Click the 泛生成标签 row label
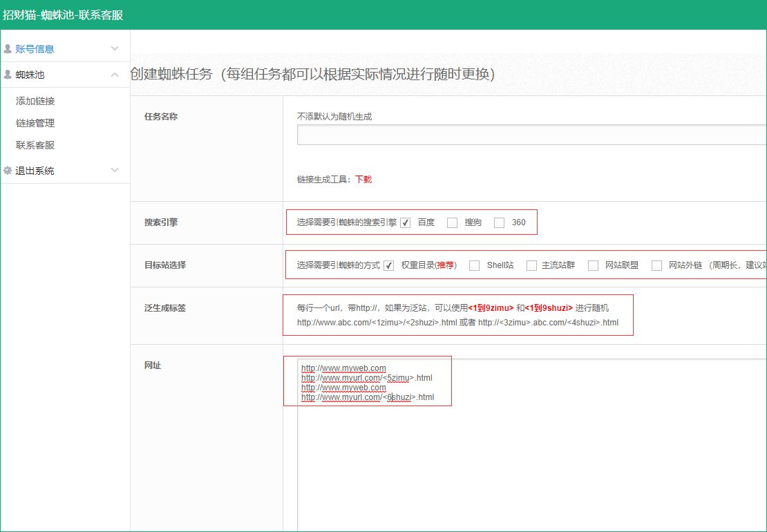Image resolution: width=767 pixels, height=532 pixels. (x=165, y=308)
